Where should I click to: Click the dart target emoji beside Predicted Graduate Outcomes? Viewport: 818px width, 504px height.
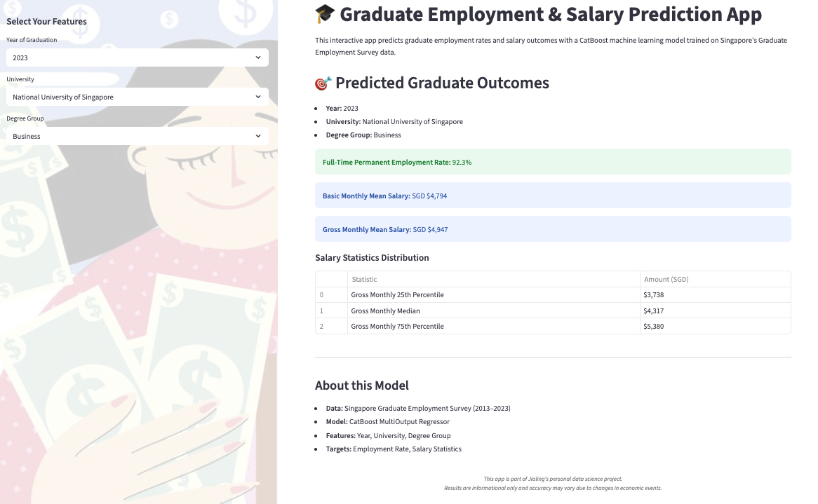[x=323, y=83]
